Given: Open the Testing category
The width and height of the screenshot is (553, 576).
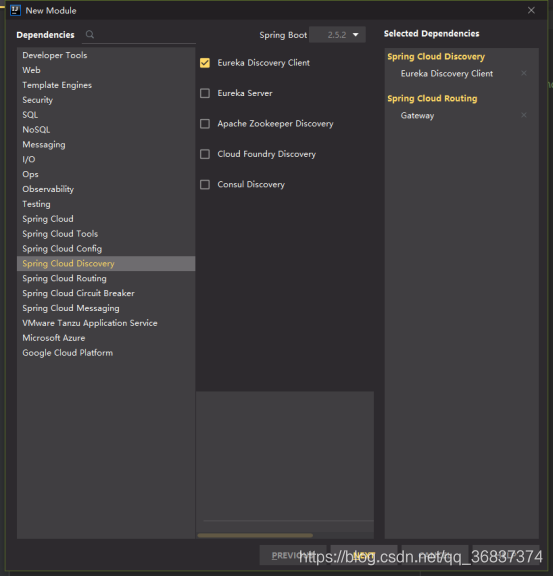Looking at the screenshot, I should tap(106, 204).
